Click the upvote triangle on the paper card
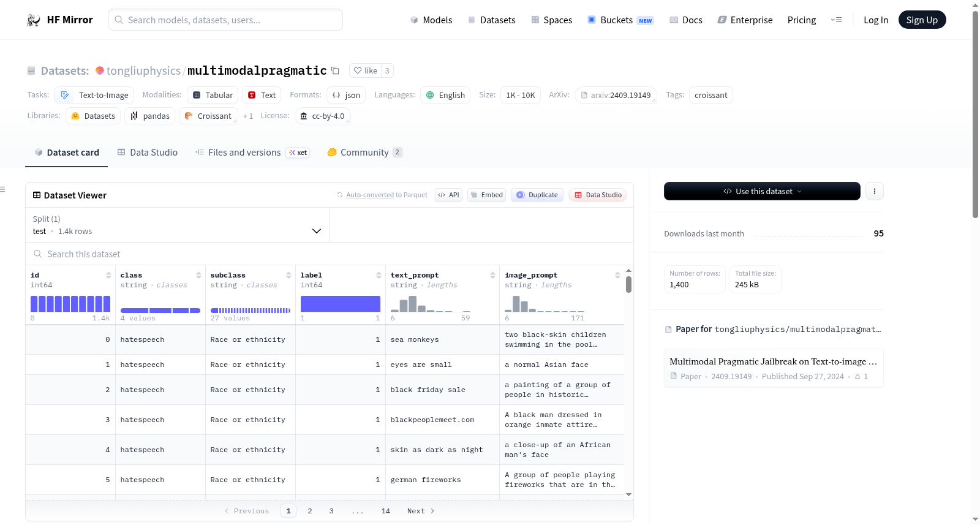980x525 pixels. 858,377
